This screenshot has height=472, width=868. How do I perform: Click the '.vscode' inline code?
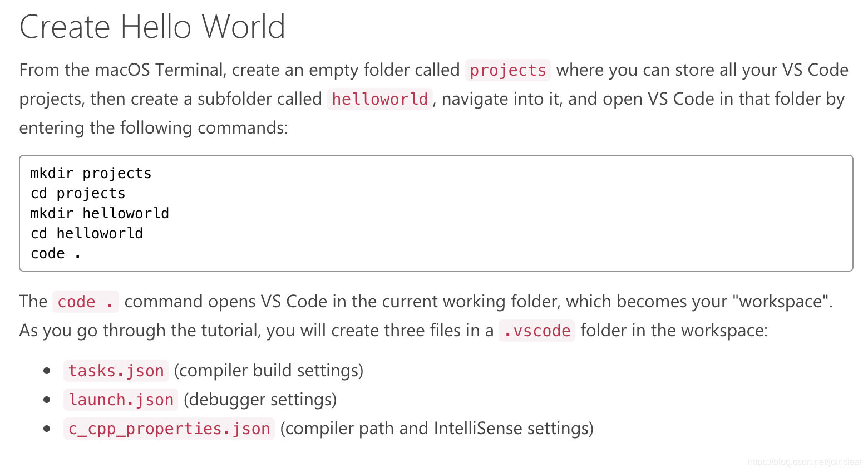pyautogui.click(x=537, y=331)
